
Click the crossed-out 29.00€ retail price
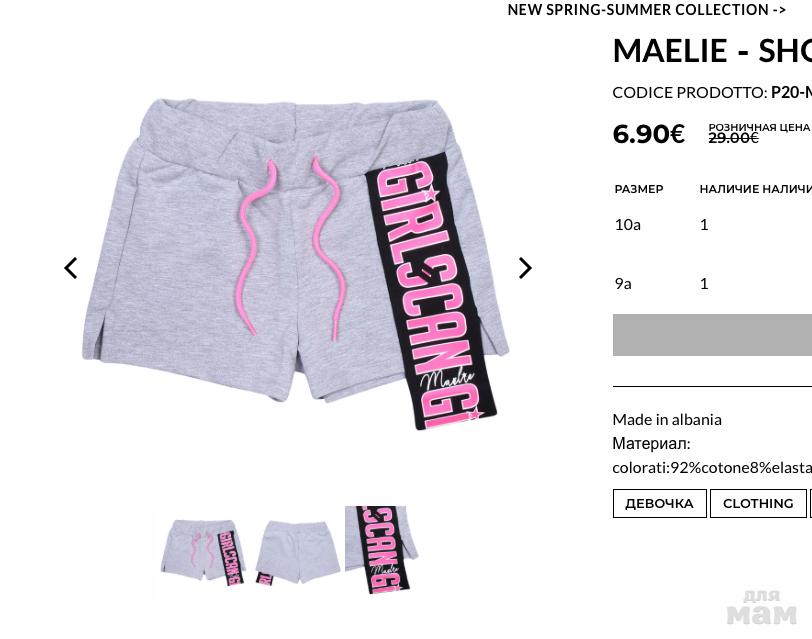point(733,138)
